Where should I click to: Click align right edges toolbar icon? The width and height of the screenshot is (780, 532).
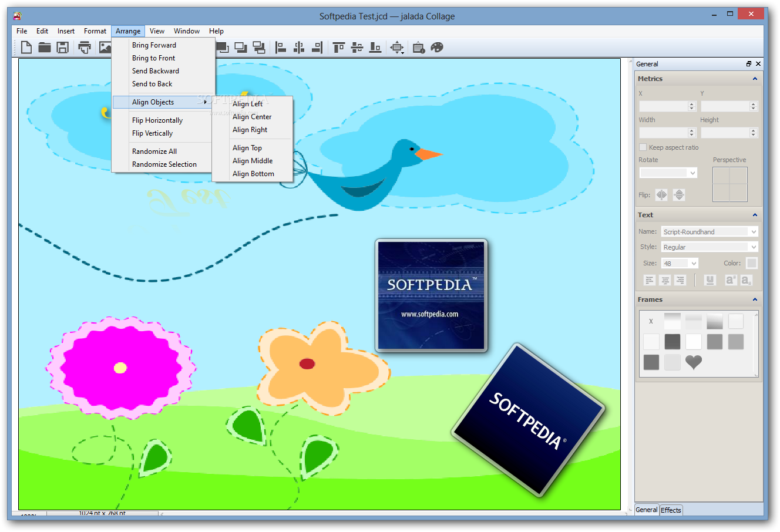pyautogui.click(x=317, y=48)
